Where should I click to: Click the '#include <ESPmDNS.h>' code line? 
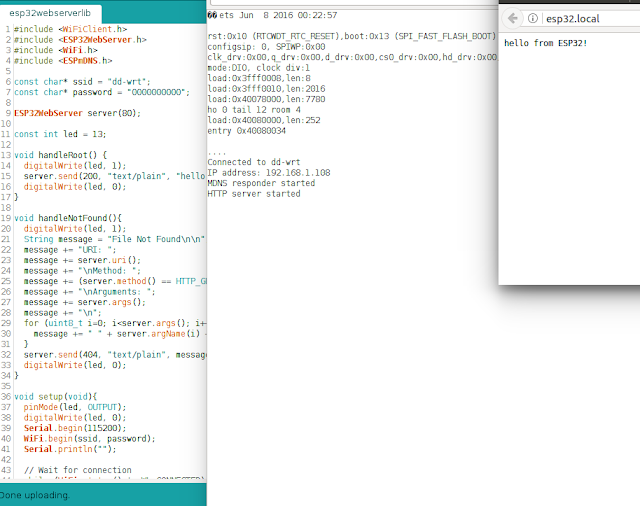coord(63,61)
